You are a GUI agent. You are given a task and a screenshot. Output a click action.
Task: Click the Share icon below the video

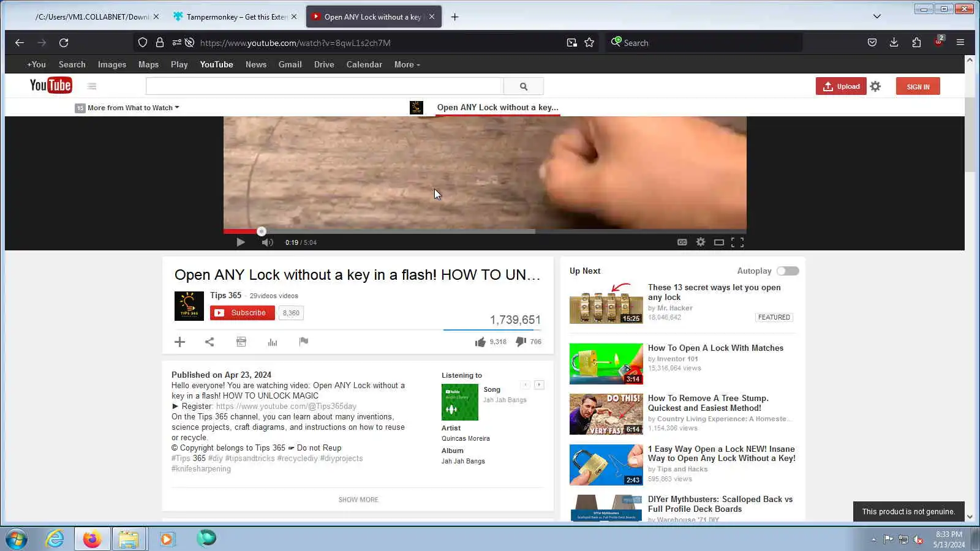pos(209,342)
